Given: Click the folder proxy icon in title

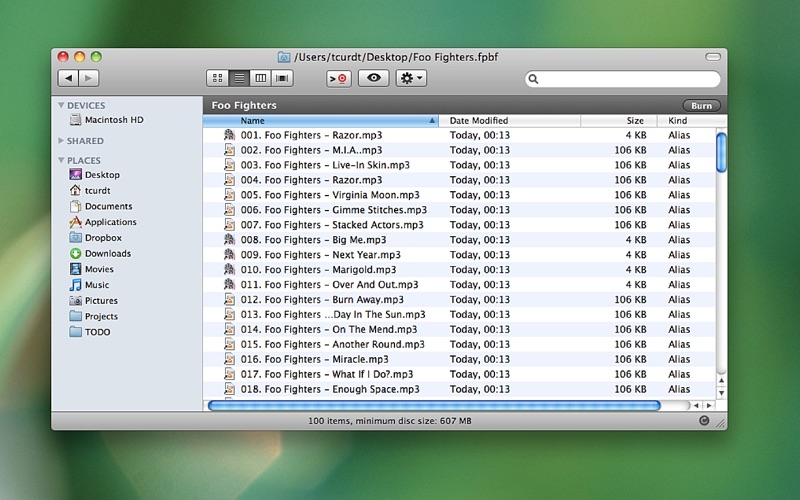Looking at the screenshot, I should pos(284,57).
